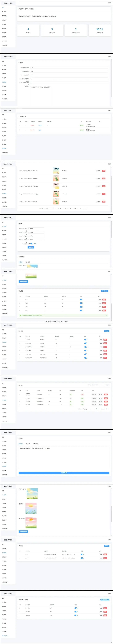Select 普通公告 tab in 公告管理
113x644 pixels.
pos(21,444)
